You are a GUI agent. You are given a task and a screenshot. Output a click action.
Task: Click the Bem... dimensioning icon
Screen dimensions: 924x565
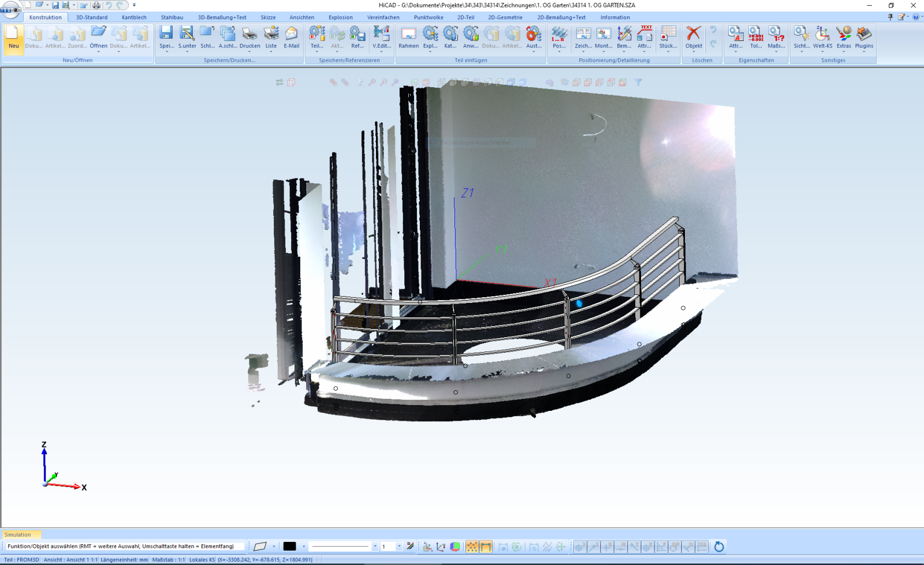tap(624, 33)
